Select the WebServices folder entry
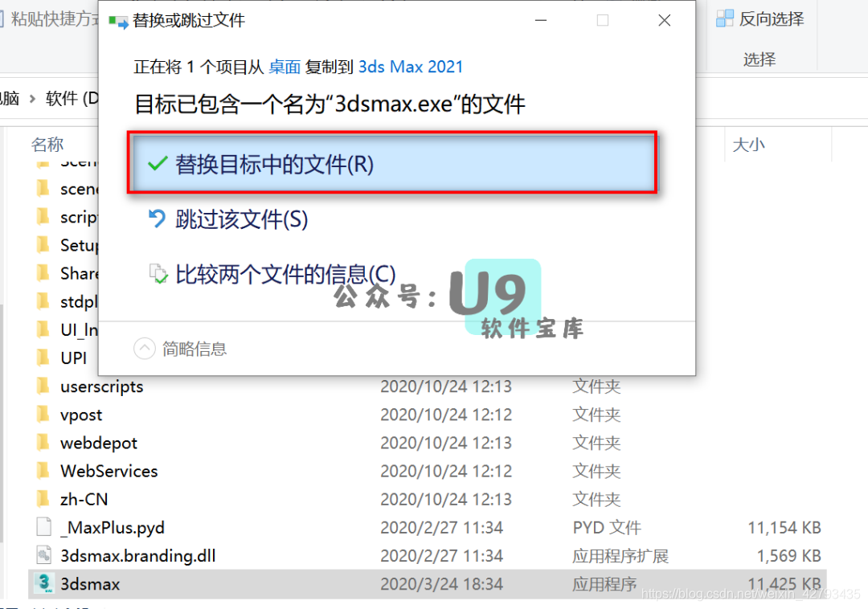This screenshot has height=609, width=868. pos(108,471)
